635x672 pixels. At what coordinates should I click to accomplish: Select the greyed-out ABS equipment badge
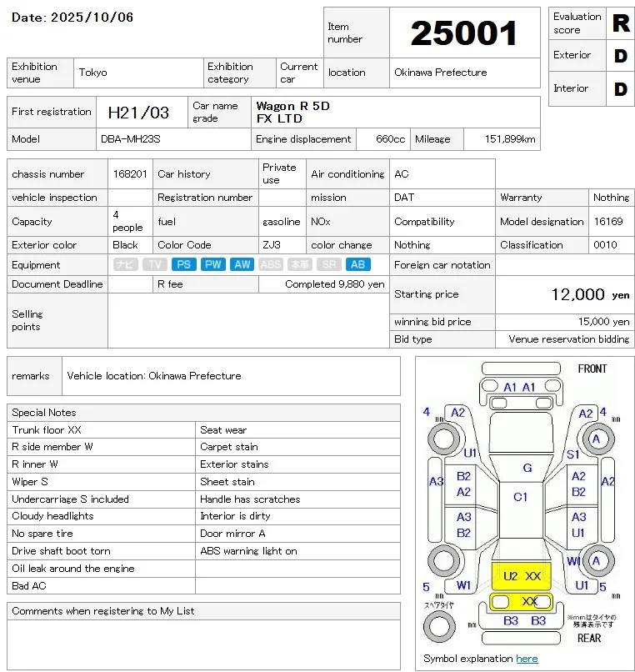click(x=271, y=265)
